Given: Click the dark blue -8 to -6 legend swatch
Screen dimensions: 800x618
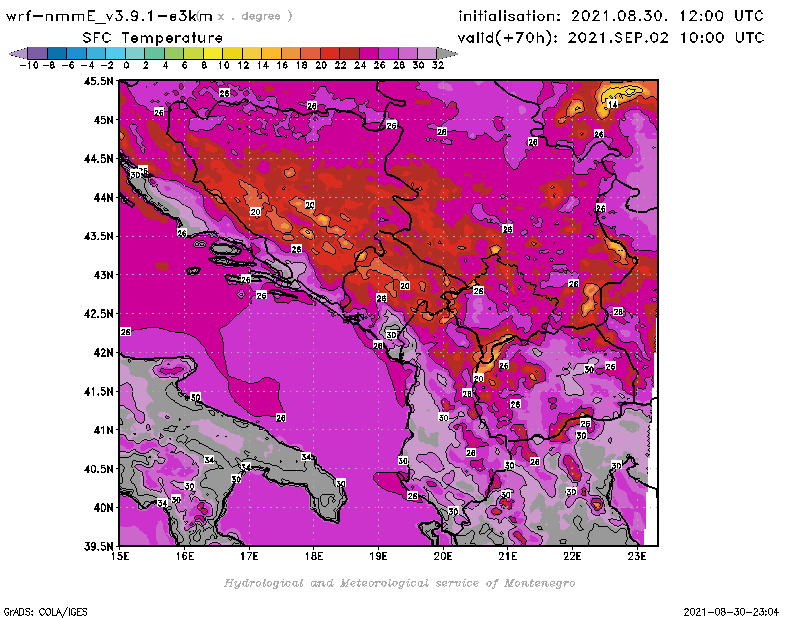Looking at the screenshot, I should pyautogui.click(x=57, y=53).
